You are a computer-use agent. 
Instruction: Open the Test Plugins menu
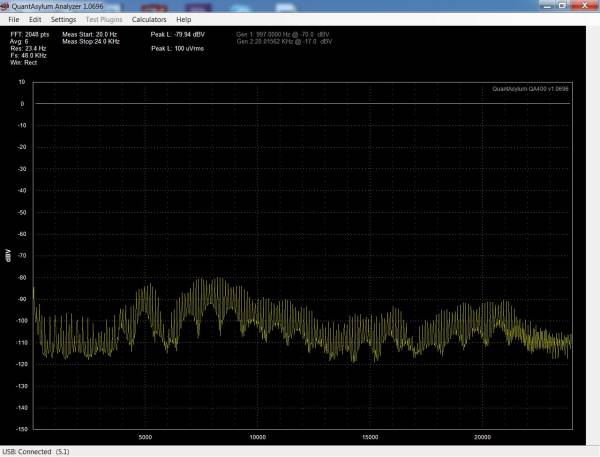point(104,20)
